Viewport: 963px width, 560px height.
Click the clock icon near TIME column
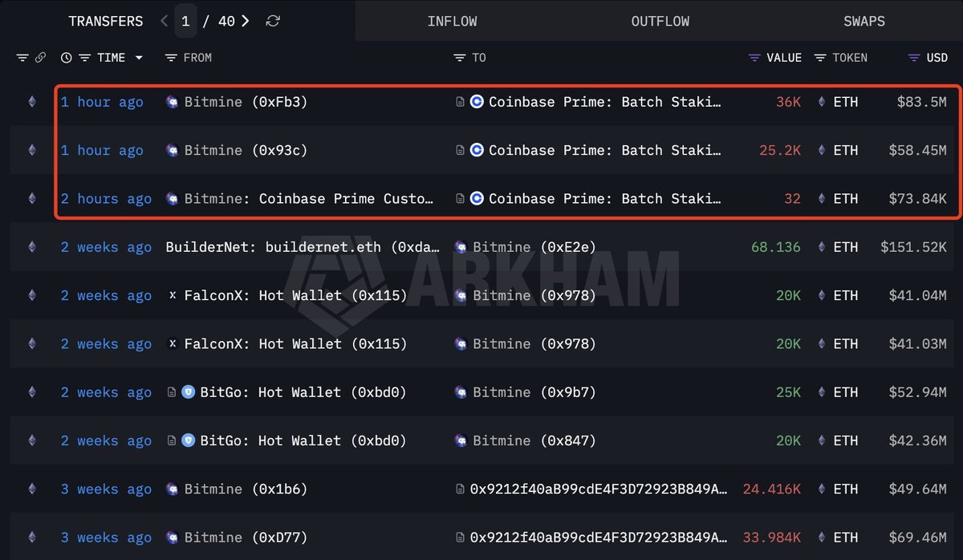[x=66, y=57]
